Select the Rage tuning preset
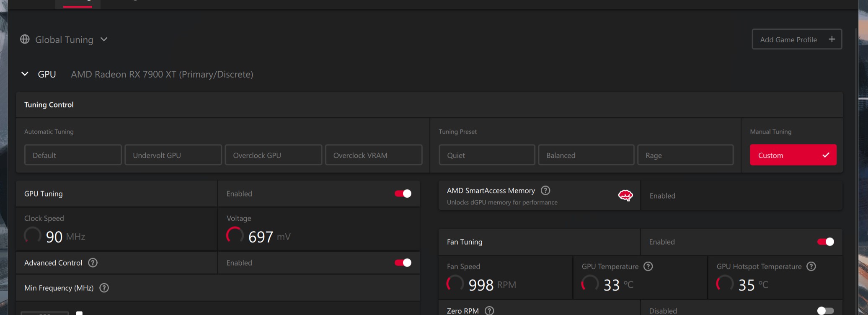The width and height of the screenshot is (868, 315). pos(685,155)
